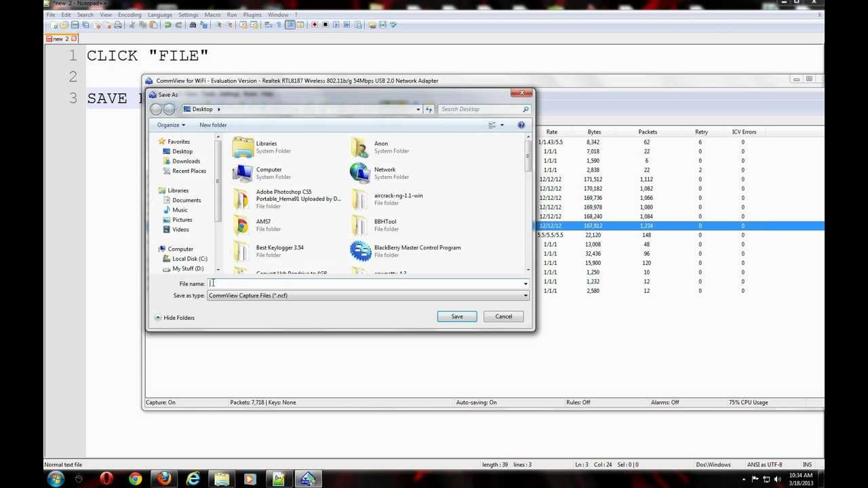Click Cancel button in Save As dialog
868x488 pixels.
tap(503, 317)
